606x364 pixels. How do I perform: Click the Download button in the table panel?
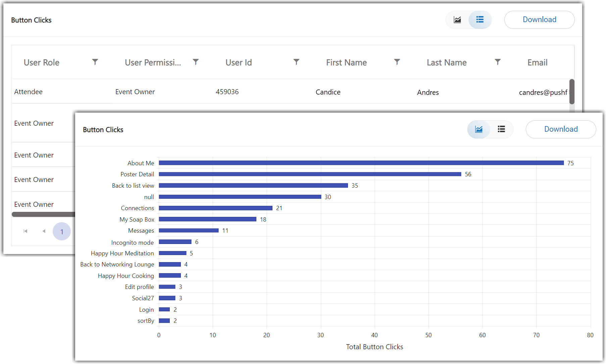click(539, 20)
